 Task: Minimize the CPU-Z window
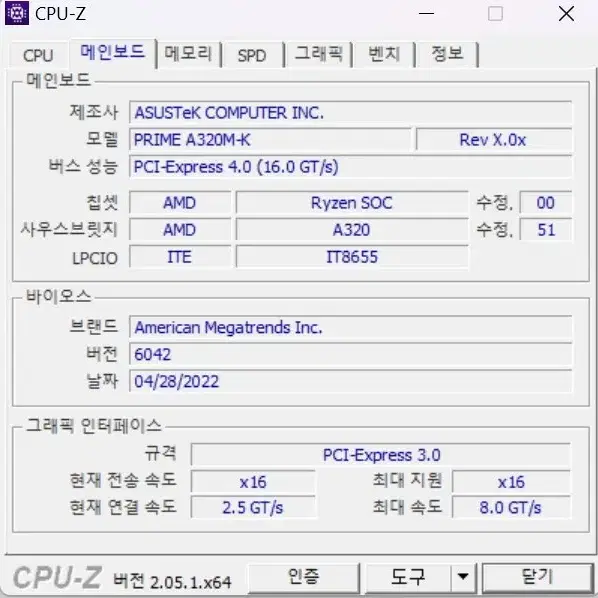[x=426, y=14]
